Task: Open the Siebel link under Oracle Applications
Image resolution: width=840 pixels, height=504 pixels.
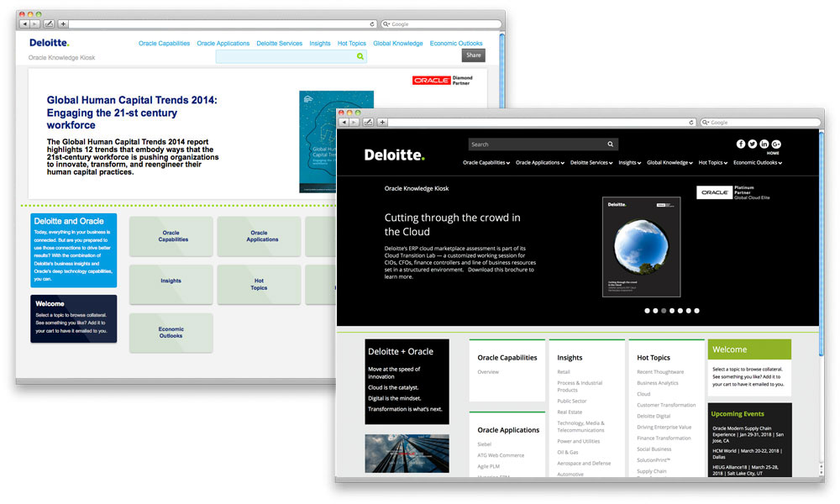Action: (x=485, y=444)
